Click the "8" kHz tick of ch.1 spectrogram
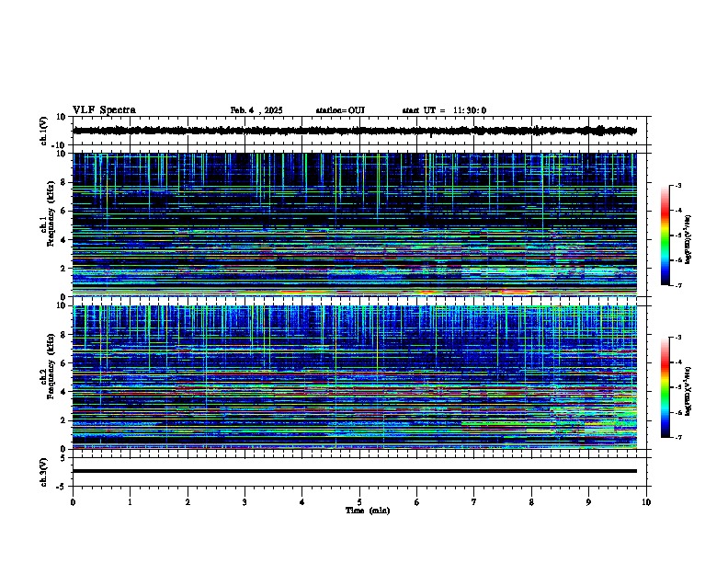The width and height of the screenshot is (728, 563). [63, 182]
